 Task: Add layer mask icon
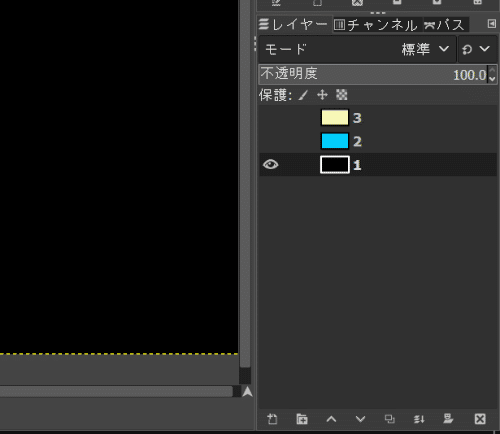point(448,419)
